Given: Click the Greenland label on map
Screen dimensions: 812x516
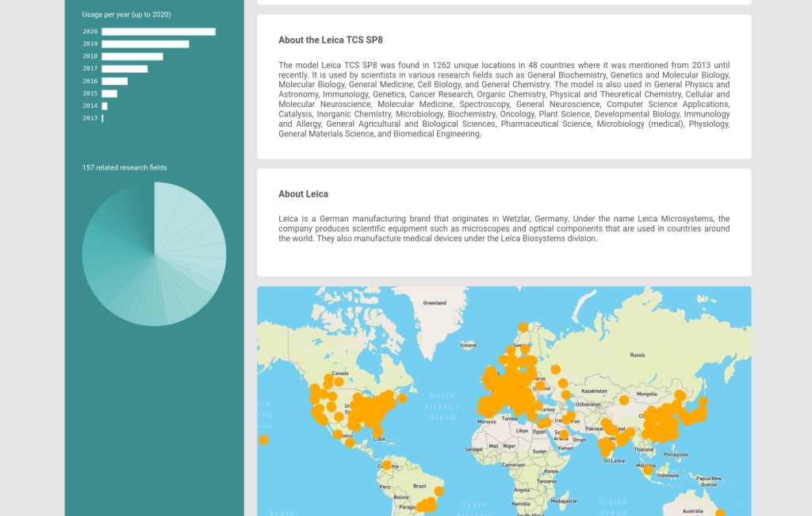Looking at the screenshot, I should [x=435, y=303].
